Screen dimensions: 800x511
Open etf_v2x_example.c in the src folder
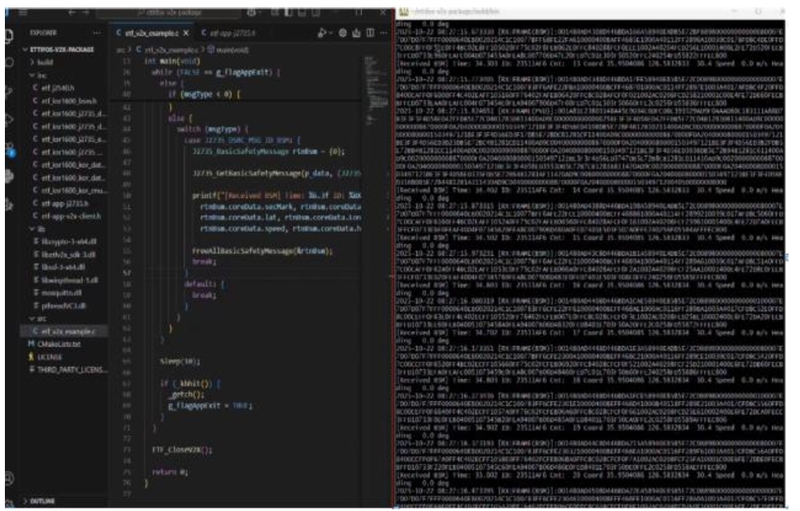(64, 331)
